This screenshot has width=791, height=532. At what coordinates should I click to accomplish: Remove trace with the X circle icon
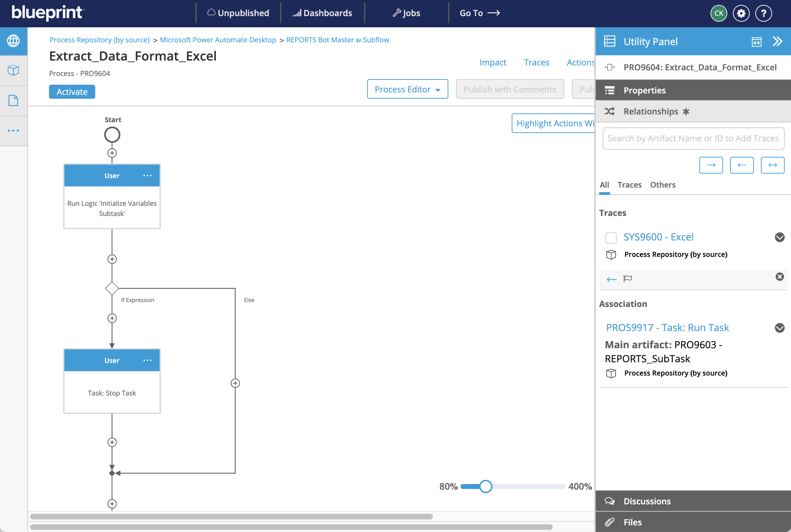click(779, 277)
